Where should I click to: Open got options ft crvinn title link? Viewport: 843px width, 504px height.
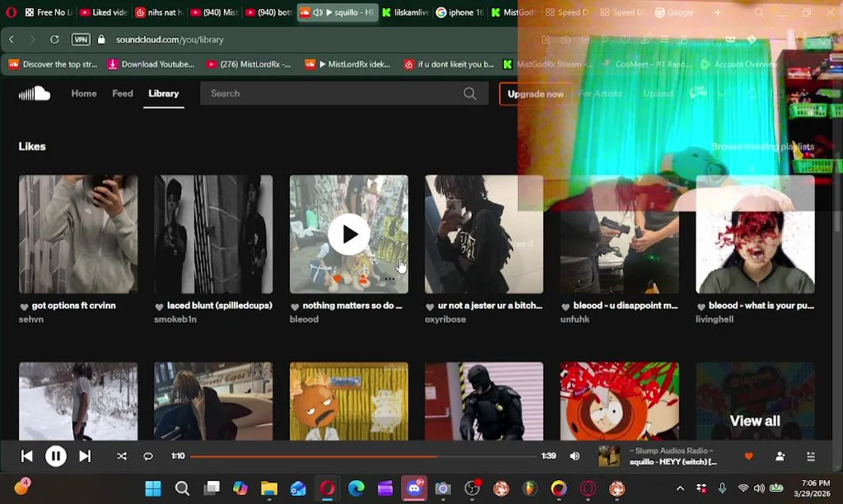74,306
